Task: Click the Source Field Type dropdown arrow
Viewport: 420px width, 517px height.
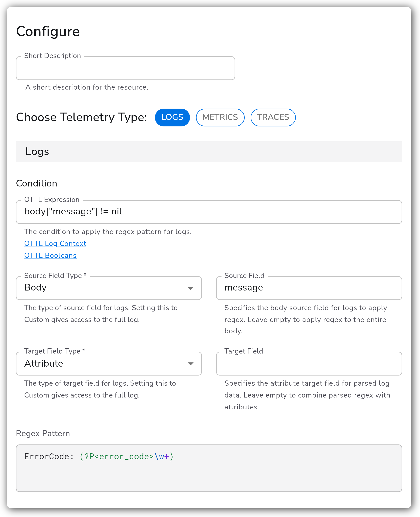Action: click(x=191, y=288)
